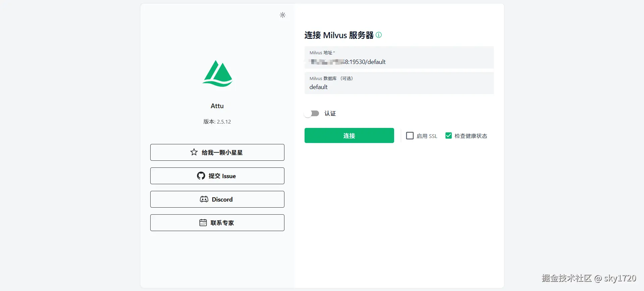Toggle the light/dark theme sun icon
Image resolution: width=644 pixels, height=291 pixels.
coord(283,15)
